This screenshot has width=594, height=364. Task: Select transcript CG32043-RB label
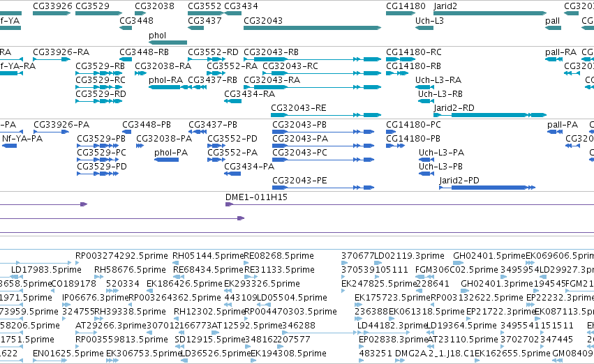click(271, 52)
